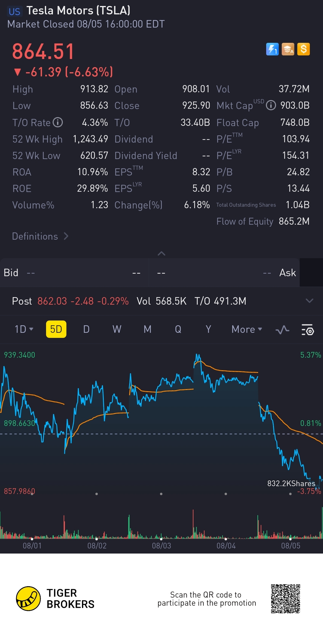
Task: Tap the Ask quote panel
Action: (224, 273)
